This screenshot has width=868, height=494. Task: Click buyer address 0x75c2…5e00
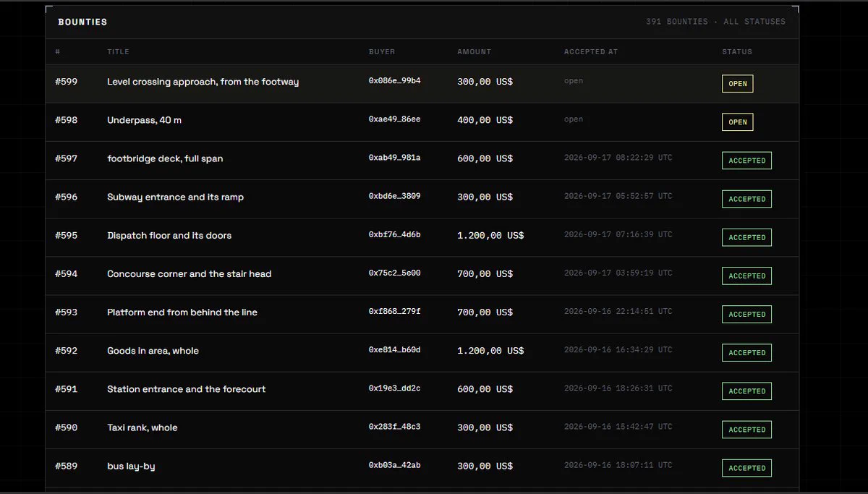click(x=394, y=273)
